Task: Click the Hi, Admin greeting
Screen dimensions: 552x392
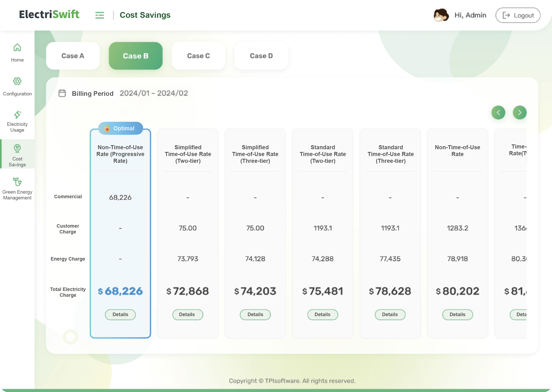Action: 470,15
